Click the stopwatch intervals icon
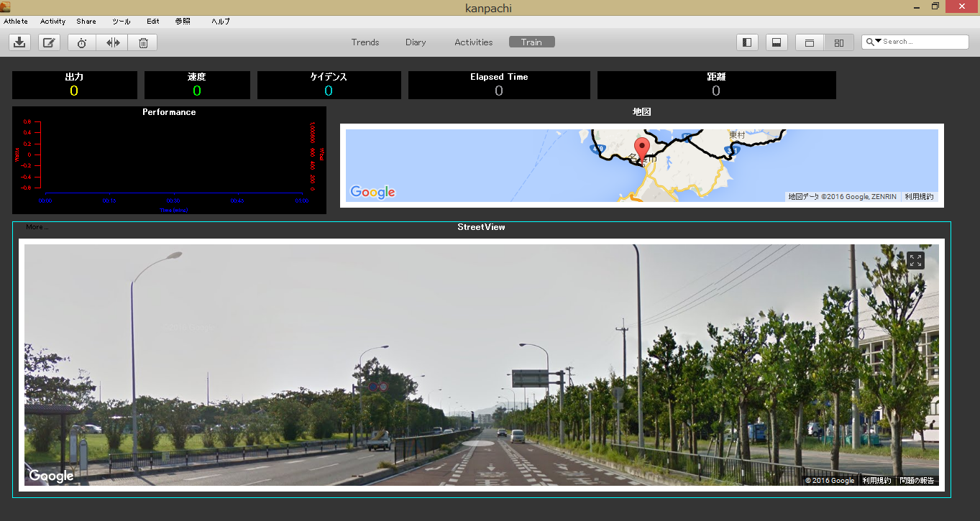This screenshot has width=980, height=521. (x=82, y=42)
